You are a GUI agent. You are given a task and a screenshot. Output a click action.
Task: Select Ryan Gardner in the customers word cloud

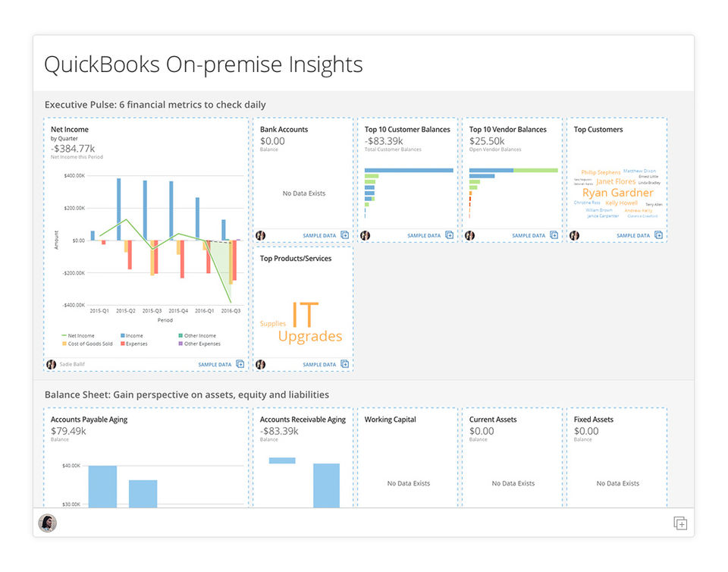pos(617,193)
